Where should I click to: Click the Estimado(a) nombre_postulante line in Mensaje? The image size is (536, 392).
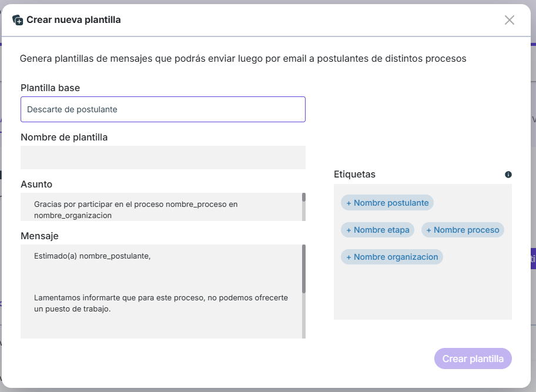(x=92, y=256)
